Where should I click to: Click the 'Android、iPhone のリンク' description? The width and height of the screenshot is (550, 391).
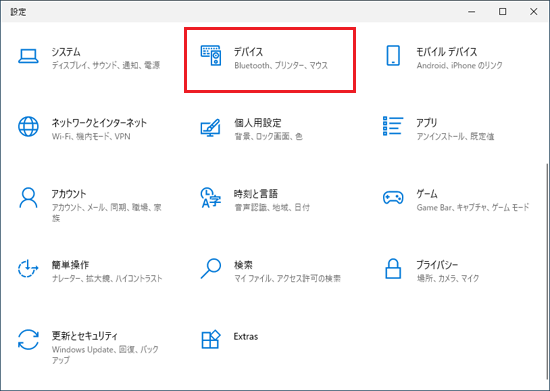coord(460,66)
